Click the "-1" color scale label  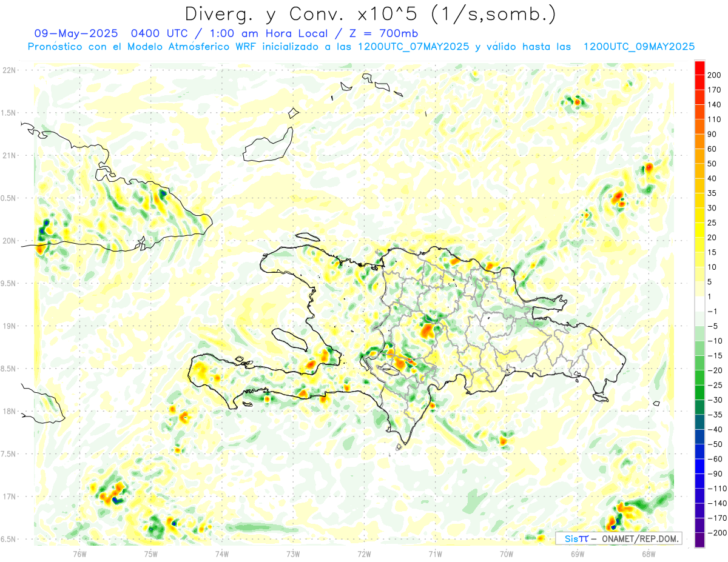coord(713,311)
